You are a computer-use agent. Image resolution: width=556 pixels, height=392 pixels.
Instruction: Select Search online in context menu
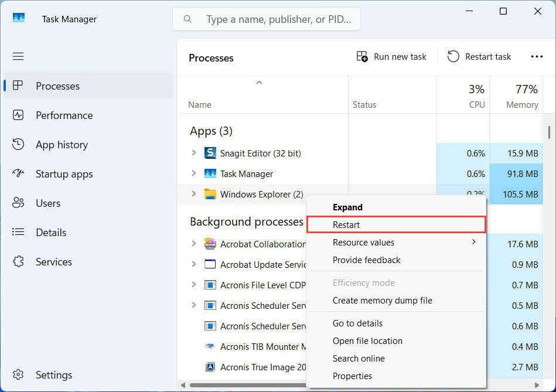click(396, 358)
